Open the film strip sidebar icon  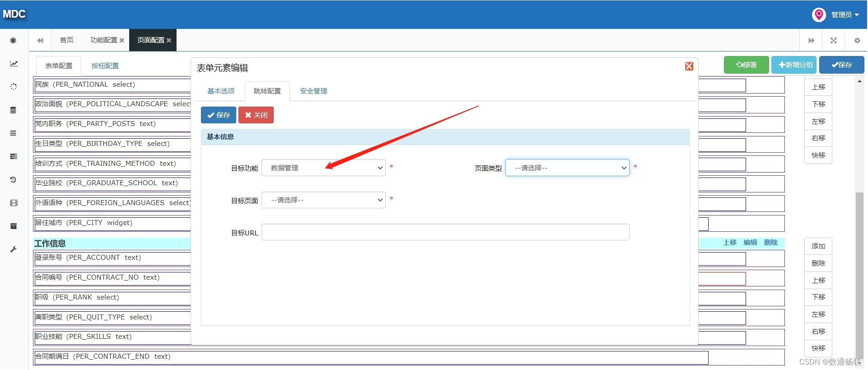(14, 203)
